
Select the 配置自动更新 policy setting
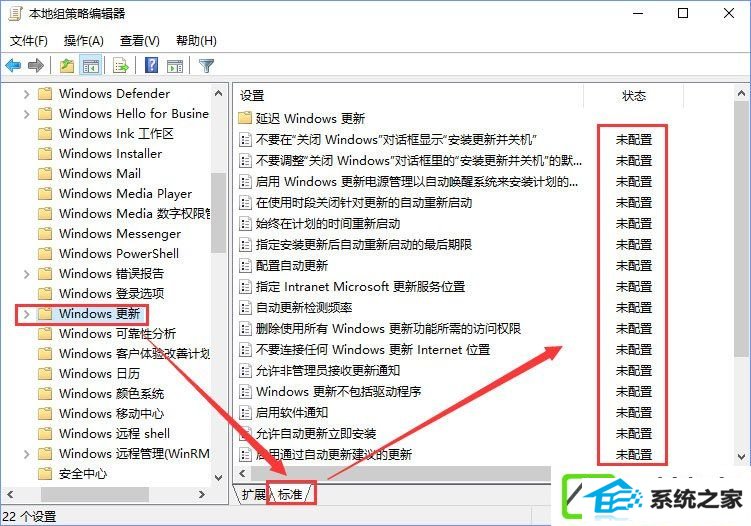click(292, 265)
